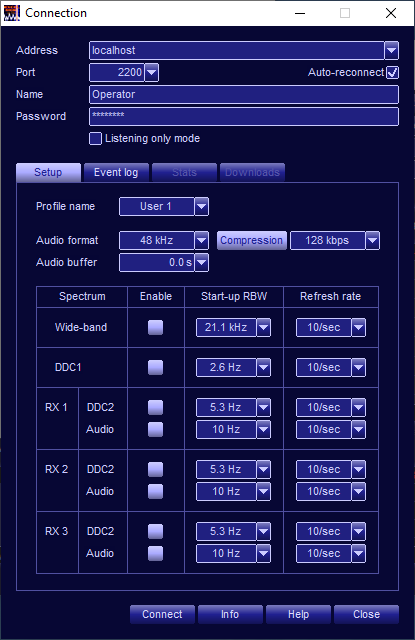Enable DDC1 spectrum checkbox
This screenshot has width=415, height=640.
coord(155,367)
